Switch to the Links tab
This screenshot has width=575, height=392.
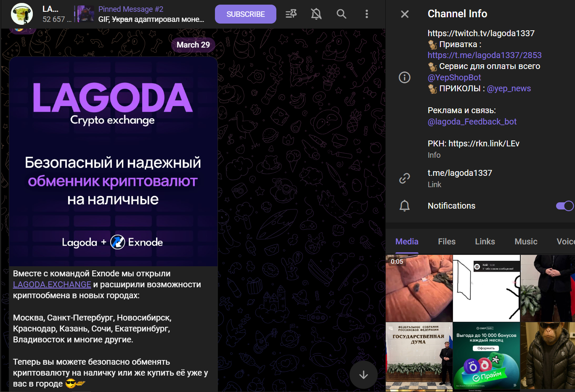[x=485, y=241]
